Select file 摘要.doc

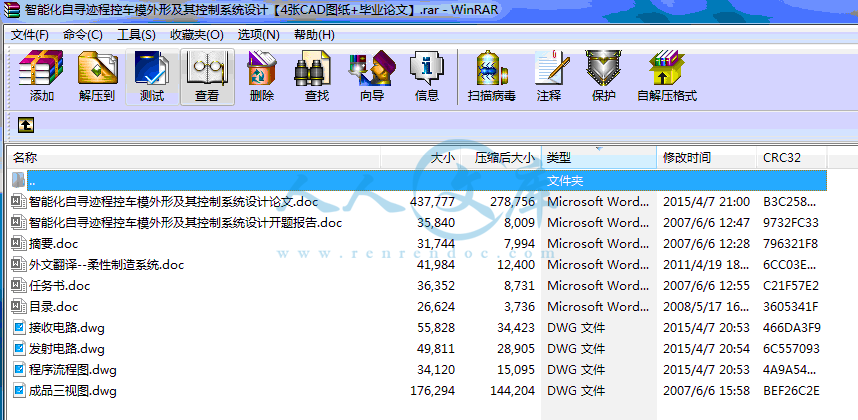(54, 244)
